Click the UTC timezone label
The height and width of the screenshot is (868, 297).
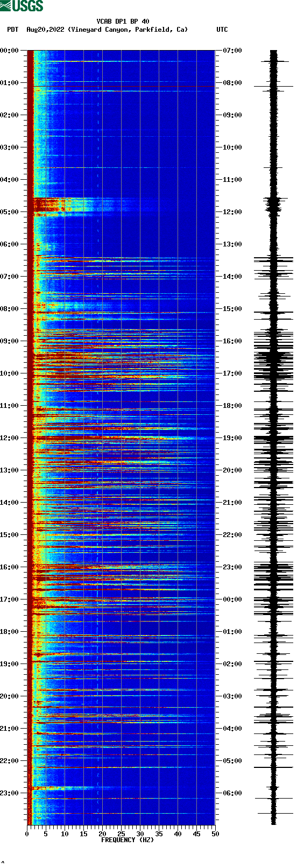click(222, 30)
